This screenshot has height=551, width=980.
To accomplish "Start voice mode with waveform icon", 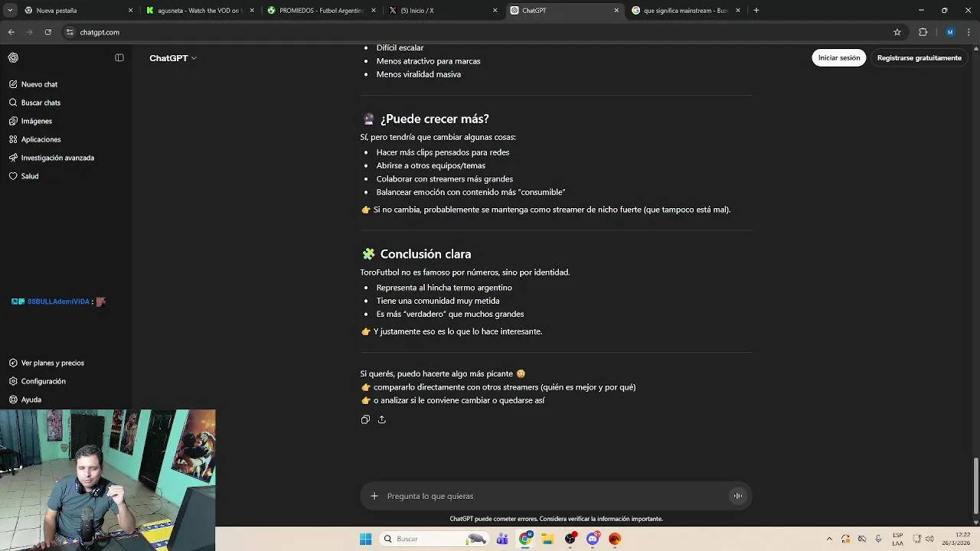I will [x=737, y=496].
